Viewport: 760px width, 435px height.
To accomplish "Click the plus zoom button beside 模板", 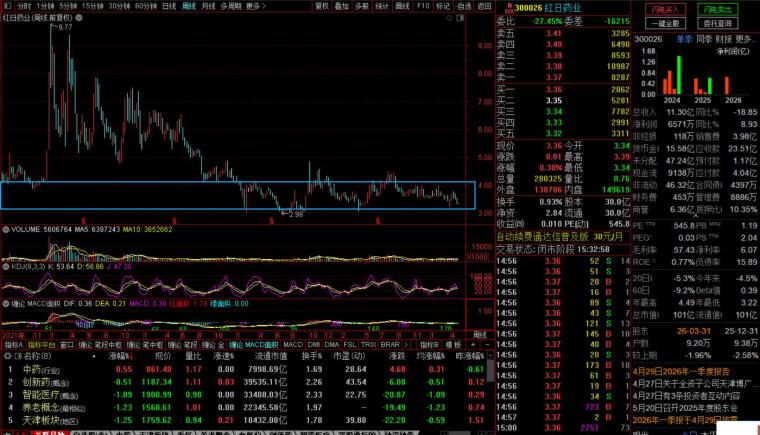I will click(474, 345).
